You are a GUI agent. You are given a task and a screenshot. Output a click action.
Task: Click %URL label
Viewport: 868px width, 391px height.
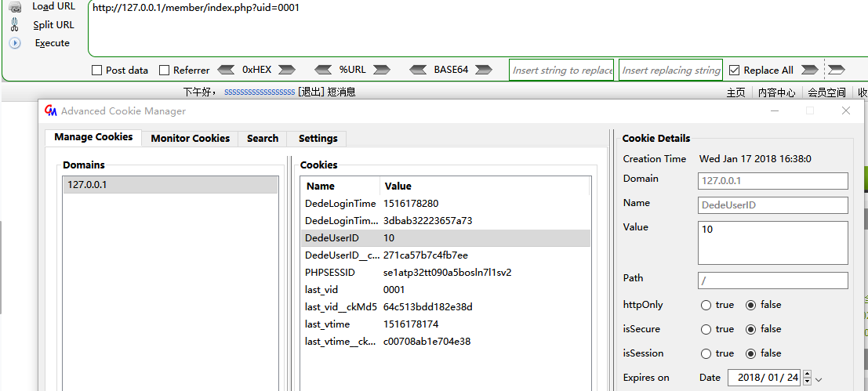353,70
